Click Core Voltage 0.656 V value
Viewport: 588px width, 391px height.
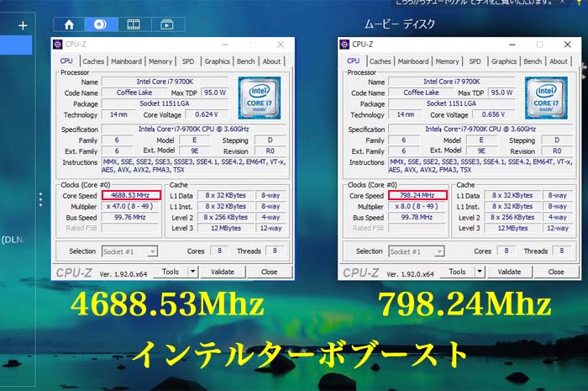click(494, 114)
